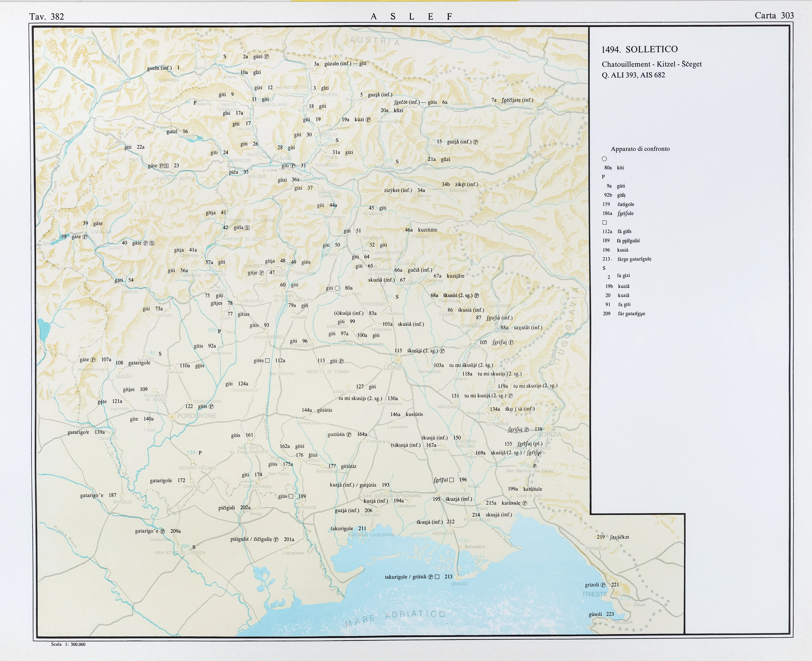Click the Udine city marker circle

click(x=398, y=360)
